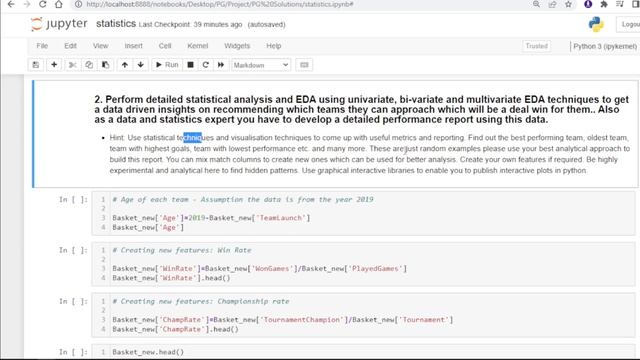Open browser zoom magnifier icon
The image size is (640, 360).
click(x=536, y=4)
